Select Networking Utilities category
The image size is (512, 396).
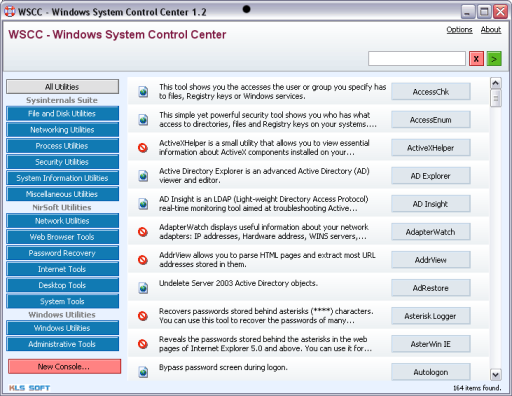pyautogui.click(x=62, y=130)
